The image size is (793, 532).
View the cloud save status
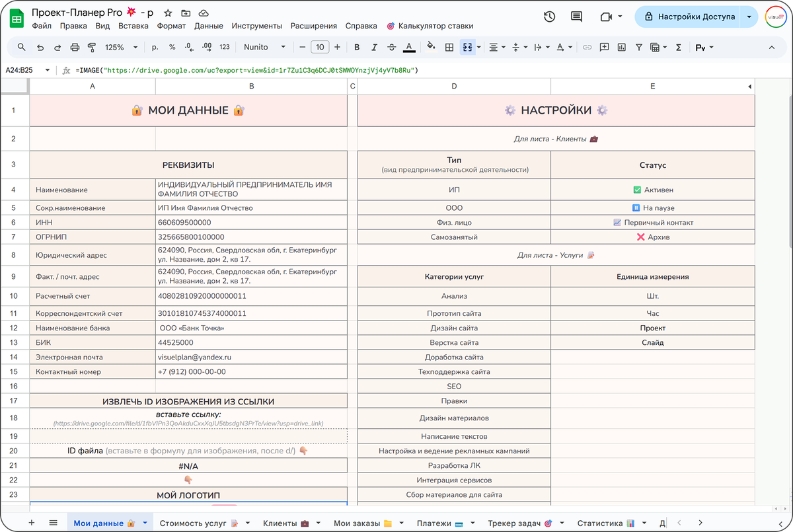coord(204,13)
